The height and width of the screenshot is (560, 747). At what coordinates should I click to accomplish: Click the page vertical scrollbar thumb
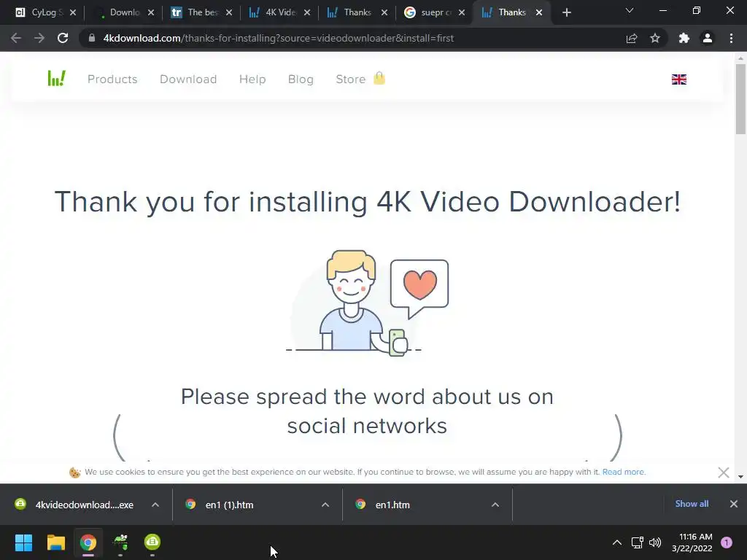point(740,98)
